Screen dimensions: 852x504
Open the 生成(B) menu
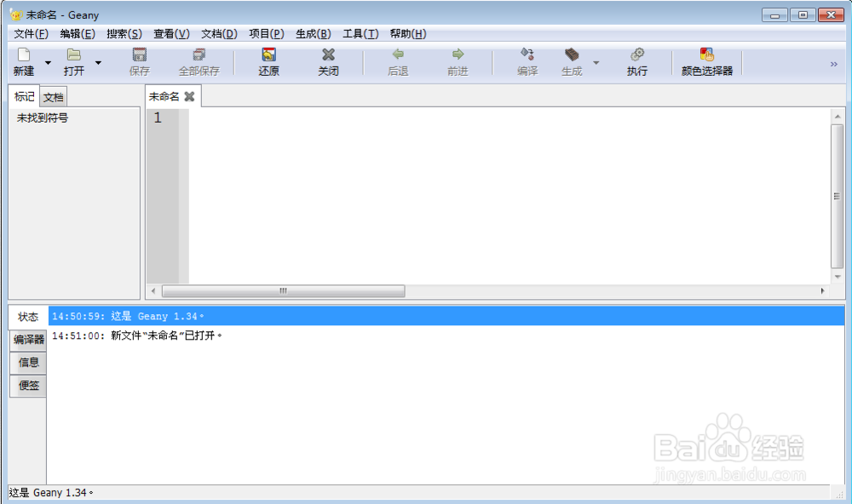click(x=313, y=34)
